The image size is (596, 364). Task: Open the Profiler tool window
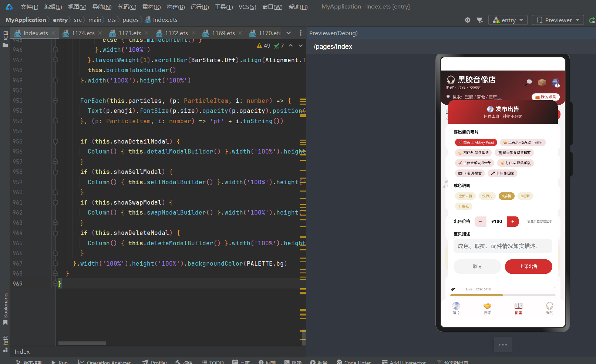pos(155,362)
